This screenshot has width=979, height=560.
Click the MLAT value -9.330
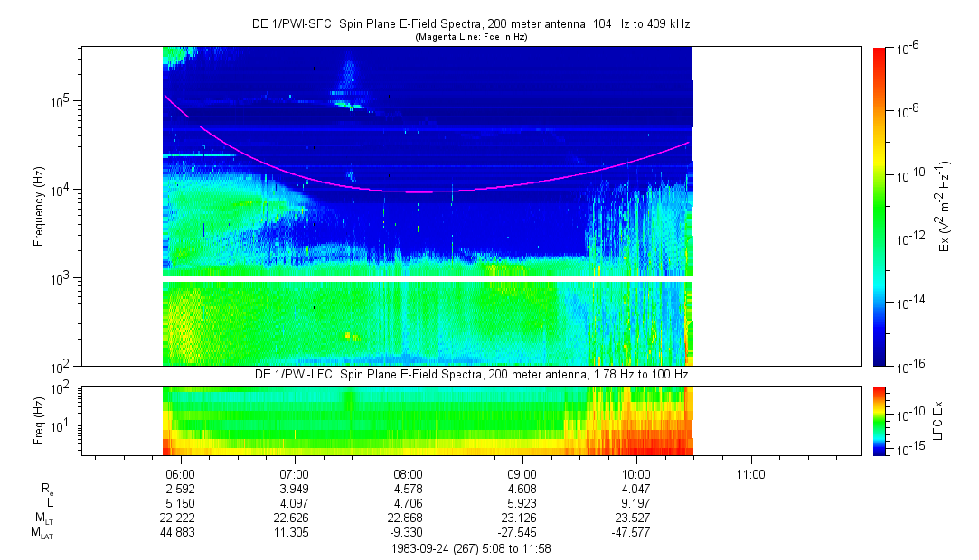point(407,533)
